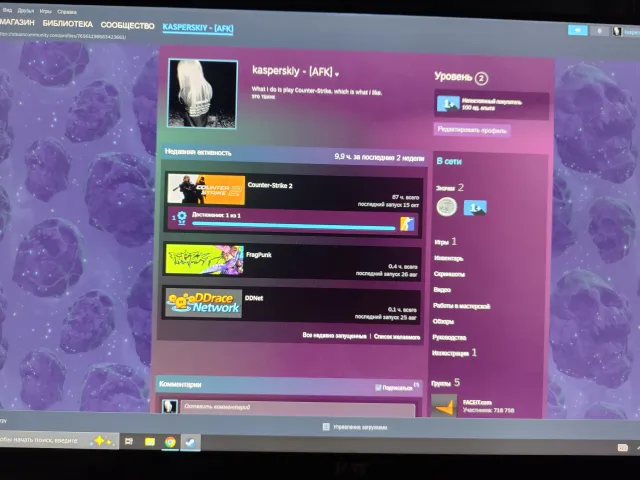Open the Иллюстрации 1 link

point(454,353)
